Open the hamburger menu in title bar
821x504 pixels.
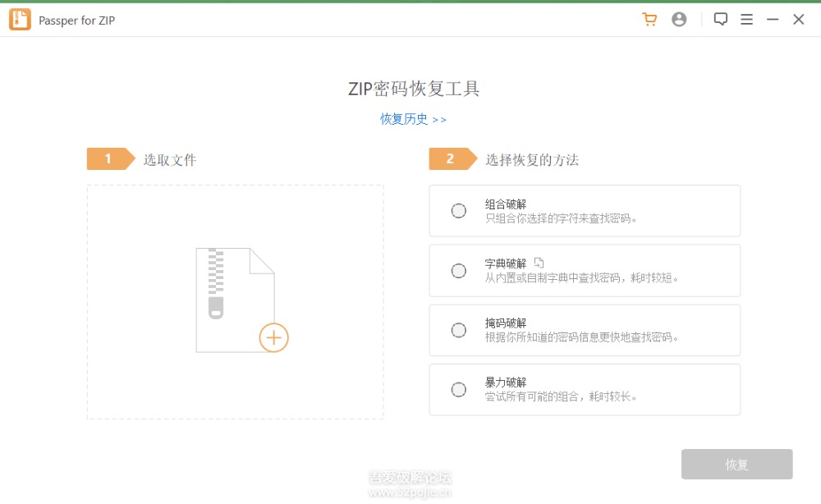746,20
